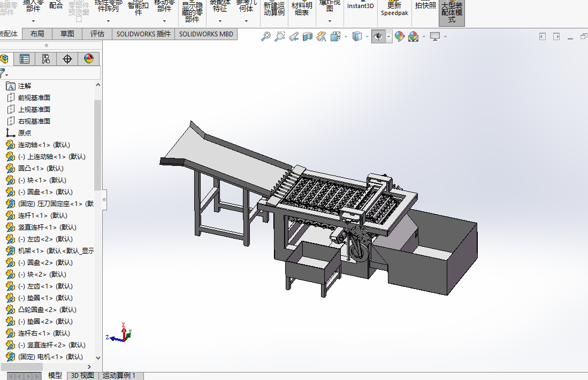Click the Edit Appearance color ball icon
This screenshot has width=588, height=380.
click(399, 36)
